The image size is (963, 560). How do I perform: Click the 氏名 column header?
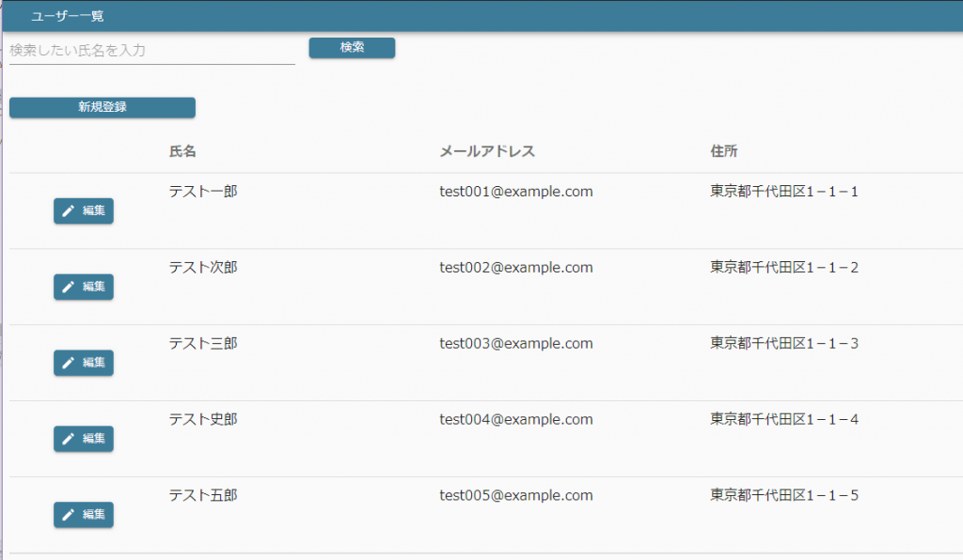coord(182,151)
